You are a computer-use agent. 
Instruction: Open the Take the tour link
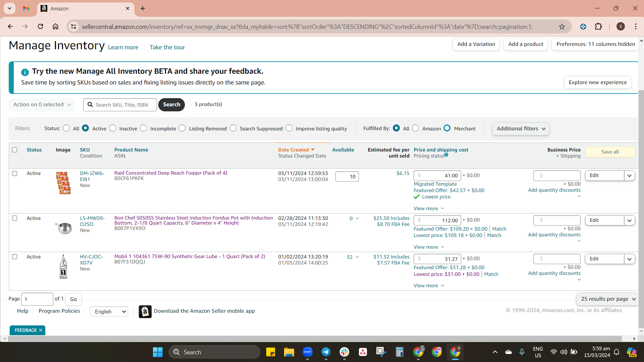pyautogui.click(x=167, y=47)
